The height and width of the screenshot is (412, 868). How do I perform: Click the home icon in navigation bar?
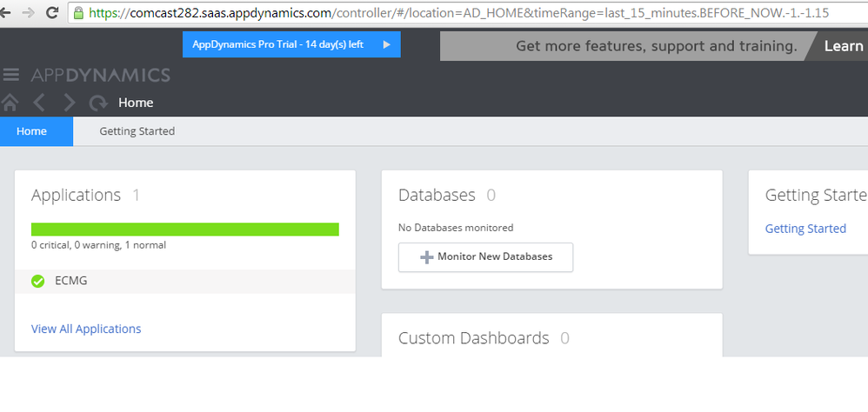(x=10, y=103)
